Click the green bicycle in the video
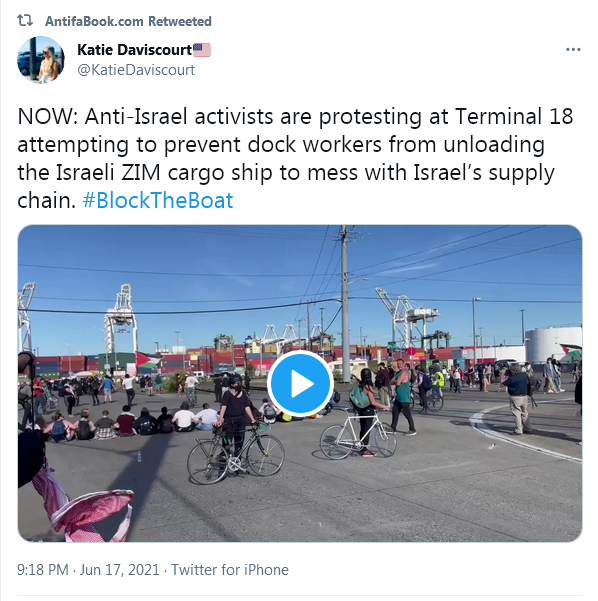This screenshot has width=598, height=601. tap(236, 454)
